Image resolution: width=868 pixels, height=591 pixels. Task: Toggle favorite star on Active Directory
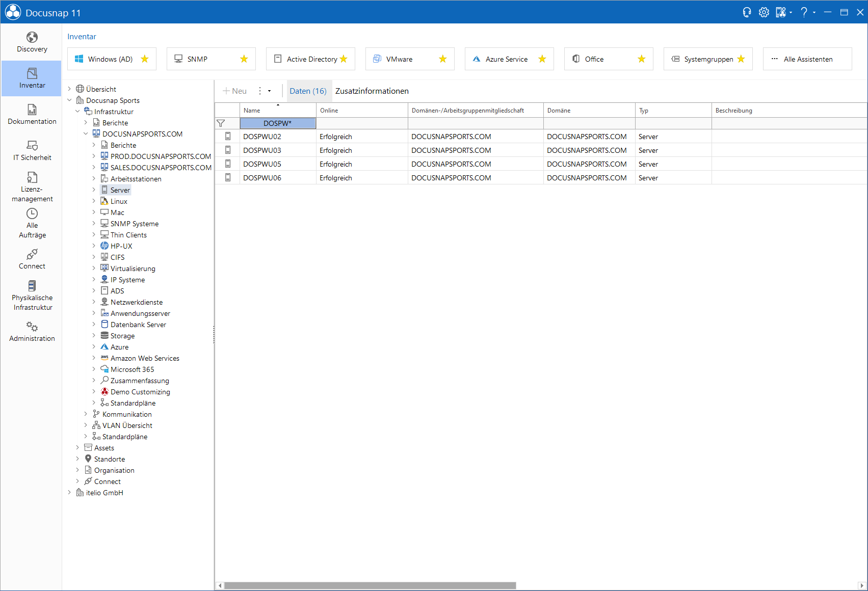pyautogui.click(x=344, y=59)
